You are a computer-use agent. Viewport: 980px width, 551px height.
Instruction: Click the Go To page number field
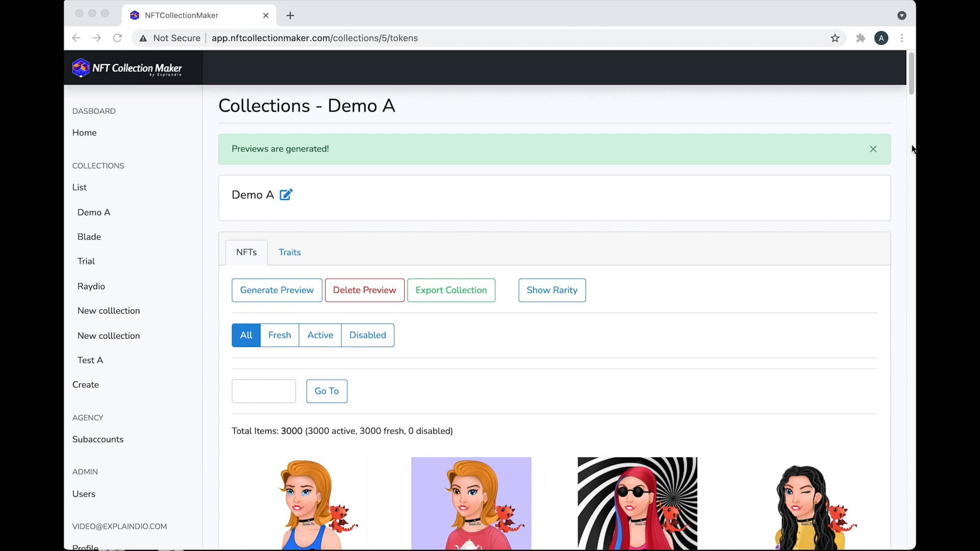(x=263, y=391)
